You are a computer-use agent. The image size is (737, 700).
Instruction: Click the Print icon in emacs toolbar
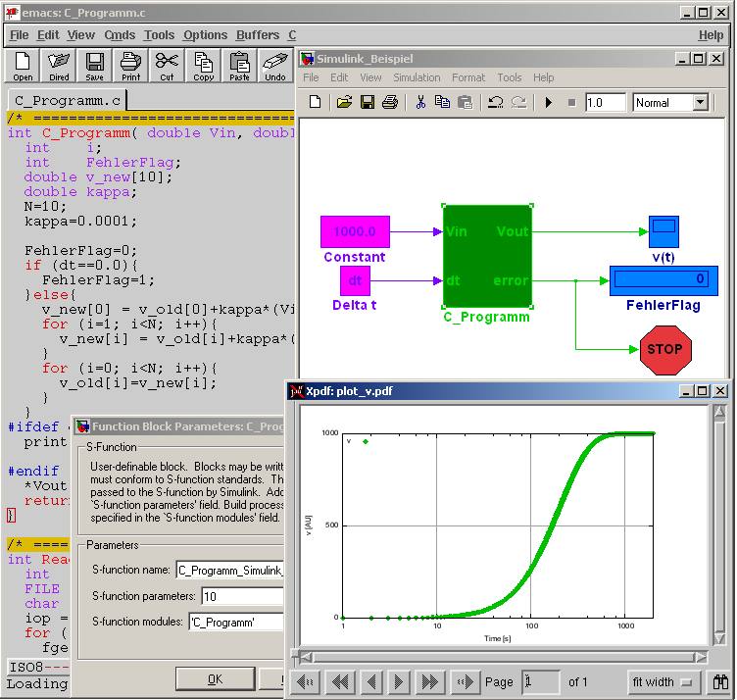130,66
